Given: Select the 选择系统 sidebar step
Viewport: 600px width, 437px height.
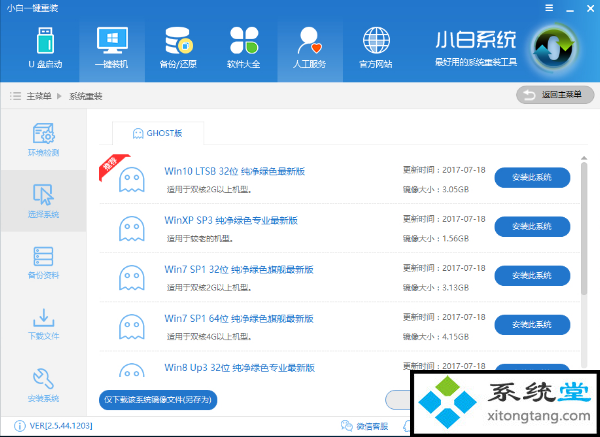Looking at the screenshot, I should coord(43,201).
